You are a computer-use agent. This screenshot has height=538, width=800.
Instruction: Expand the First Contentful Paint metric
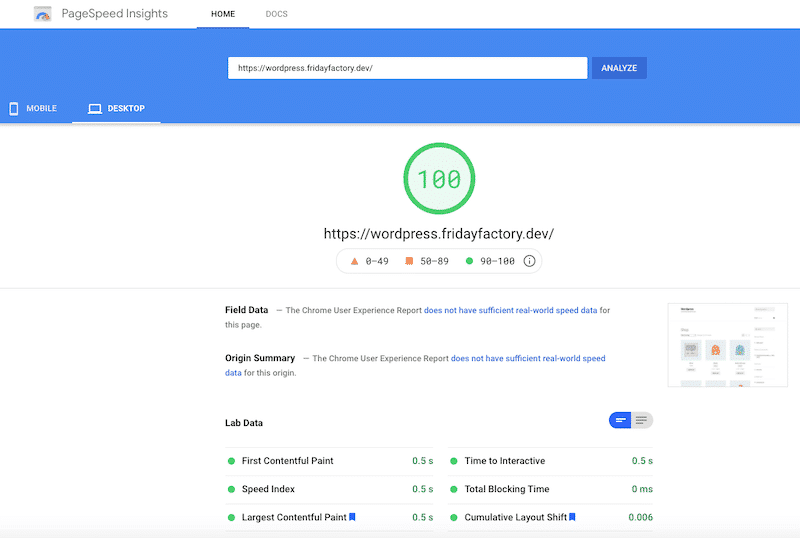click(x=287, y=461)
